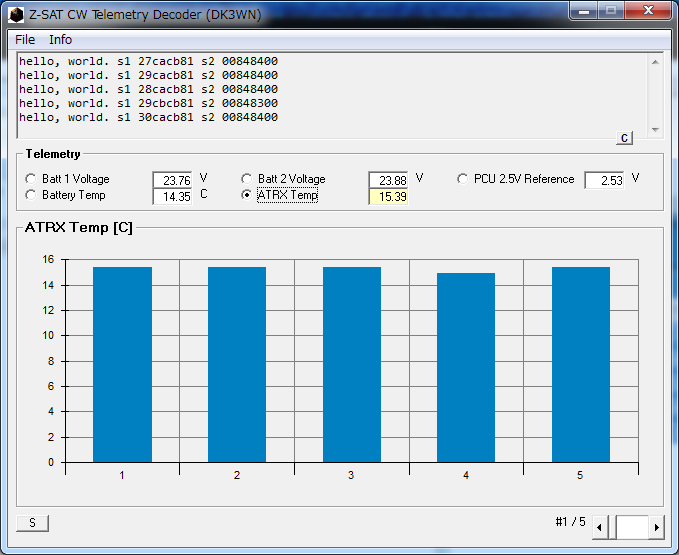
Task: Select the Battery Temp radio button
Action: [x=31, y=195]
